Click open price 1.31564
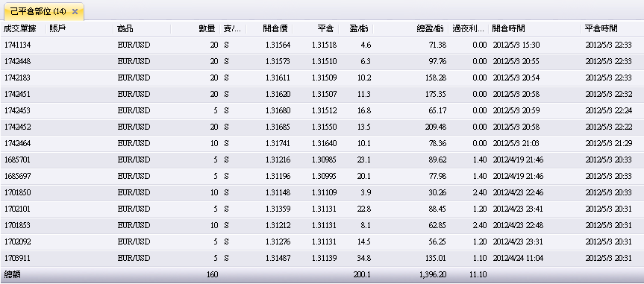644x284 pixels. point(278,45)
